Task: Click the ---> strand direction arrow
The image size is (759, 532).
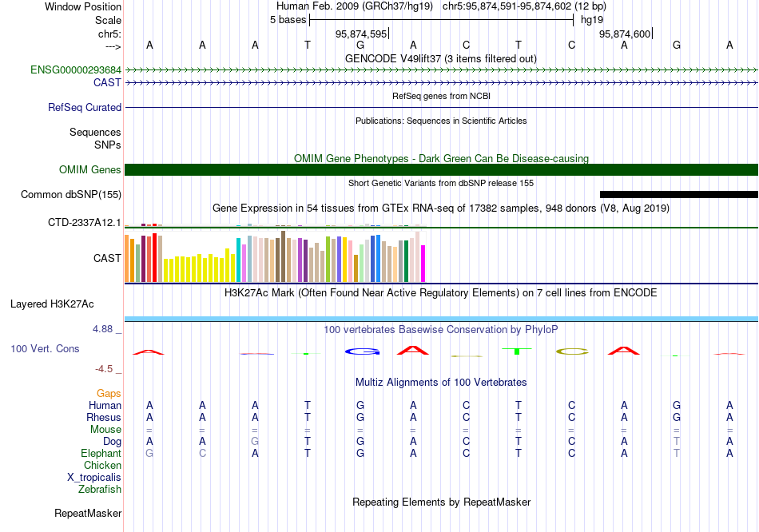Action: click(113, 46)
